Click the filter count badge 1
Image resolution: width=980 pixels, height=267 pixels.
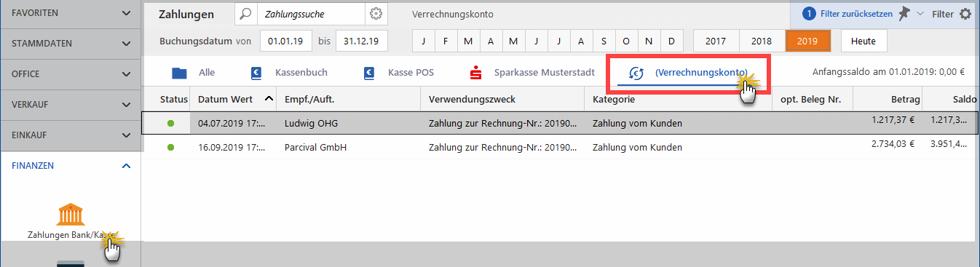tap(808, 14)
